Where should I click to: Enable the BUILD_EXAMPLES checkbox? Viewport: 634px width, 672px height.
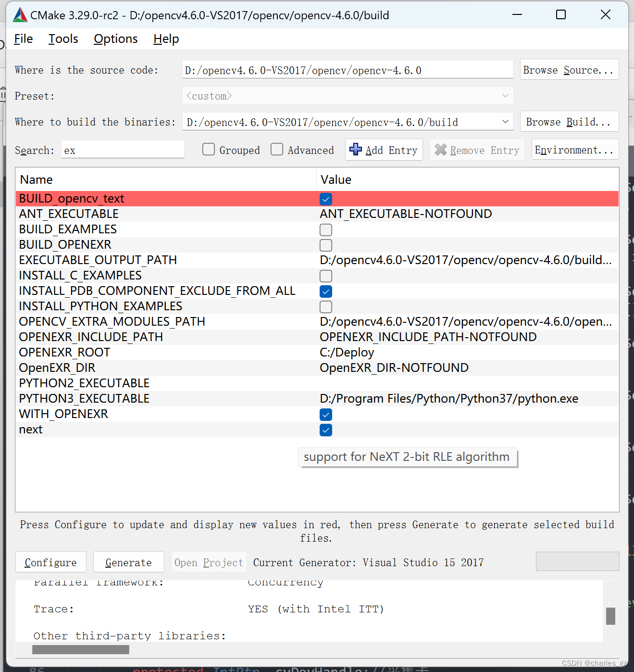(326, 230)
